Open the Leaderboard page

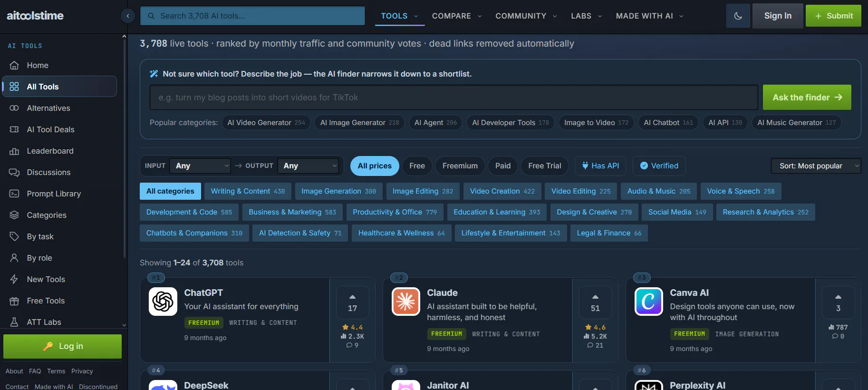tap(59, 151)
